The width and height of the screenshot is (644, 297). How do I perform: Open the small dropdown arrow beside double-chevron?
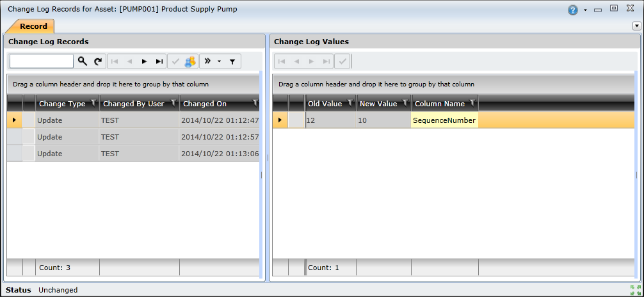[219, 61]
